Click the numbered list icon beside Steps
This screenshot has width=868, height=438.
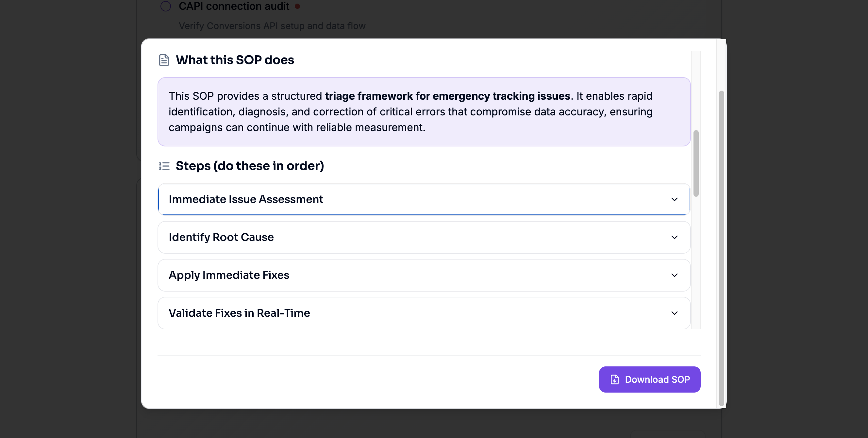point(164,166)
